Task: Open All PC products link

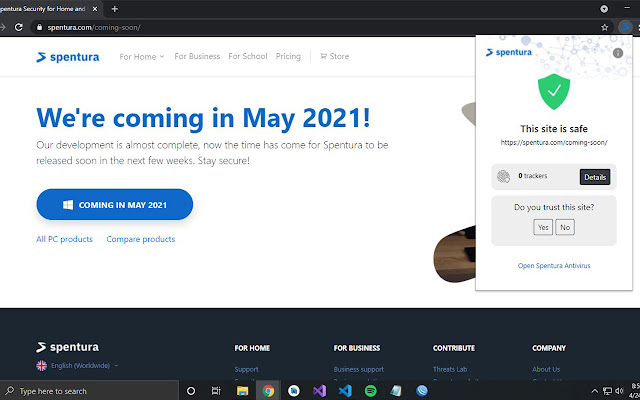Action: coord(64,239)
